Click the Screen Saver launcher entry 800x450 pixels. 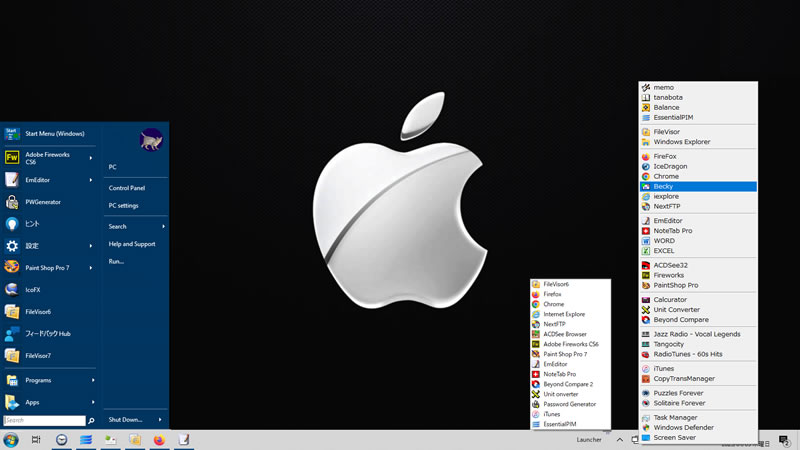pyautogui.click(x=698, y=438)
